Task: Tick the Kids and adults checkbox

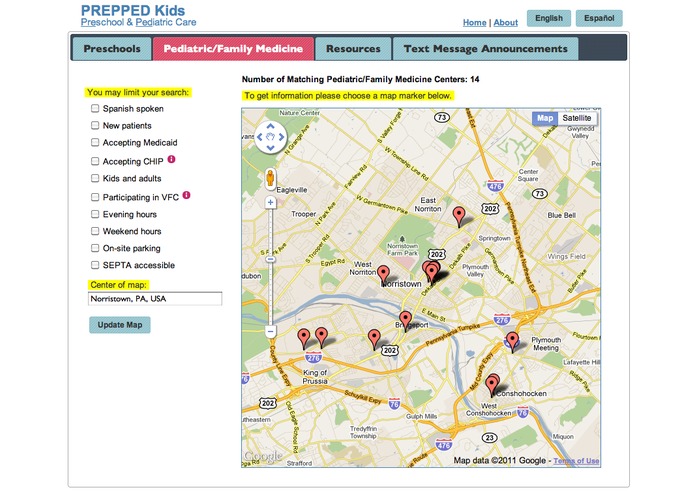Action: pyautogui.click(x=95, y=178)
